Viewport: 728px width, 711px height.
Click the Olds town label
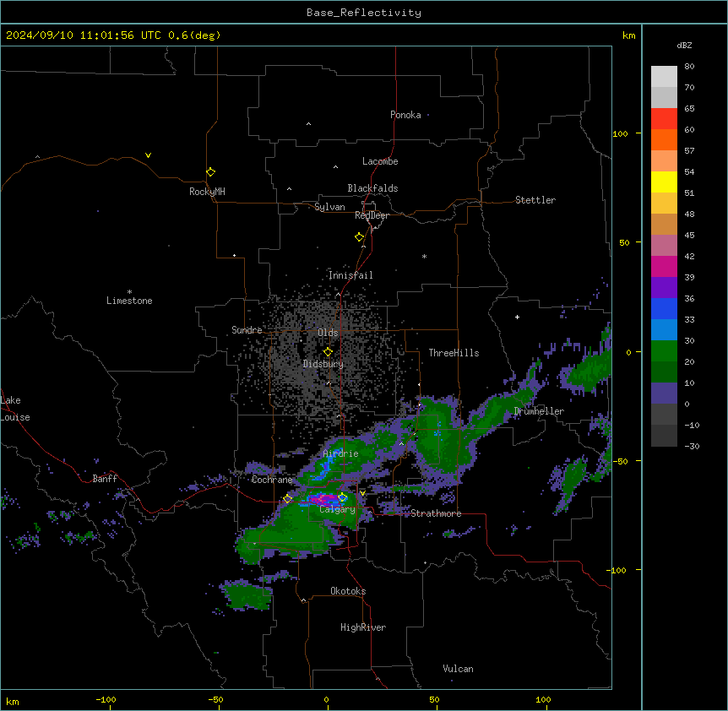pos(328,333)
